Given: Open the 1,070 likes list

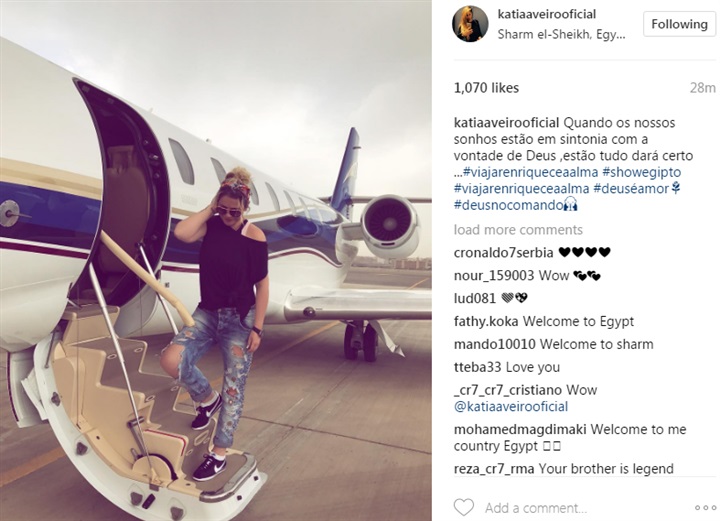Looking at the screenshot, I should [x=486, y=88].
